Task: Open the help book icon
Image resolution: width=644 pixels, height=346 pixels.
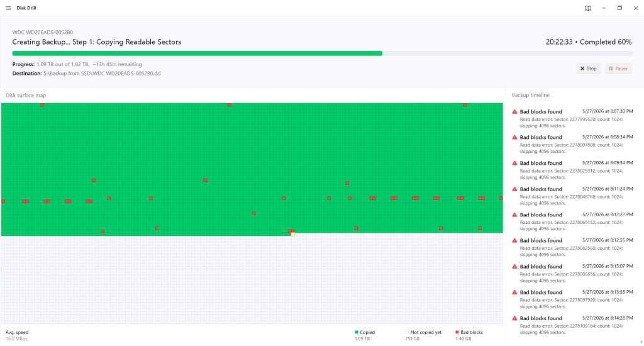Action: (x=588, y=8)
